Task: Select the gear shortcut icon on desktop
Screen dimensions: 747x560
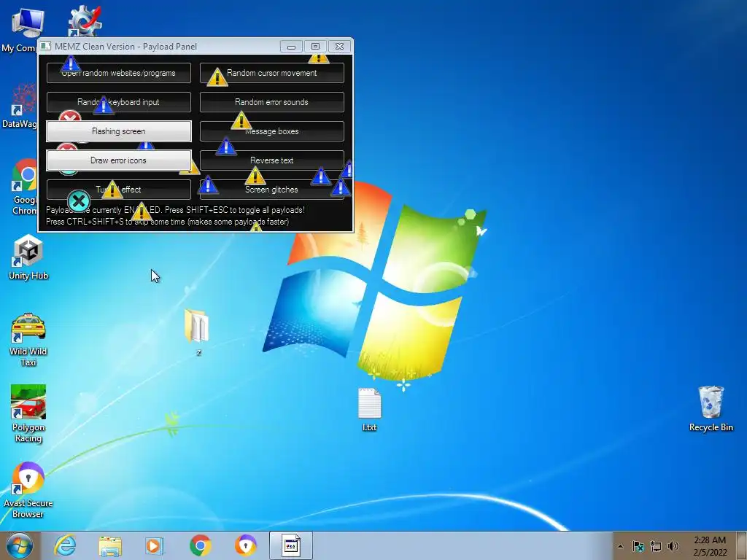Action: pos(85,21)
